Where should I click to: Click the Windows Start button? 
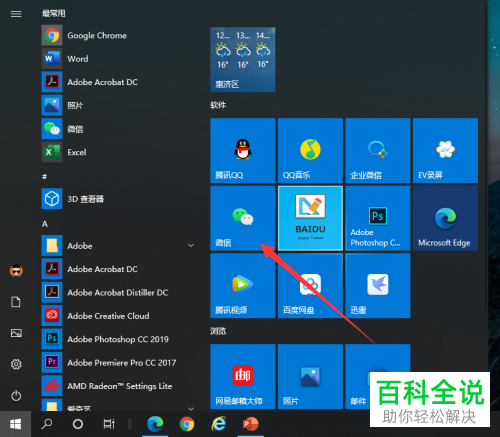[15, 424]
